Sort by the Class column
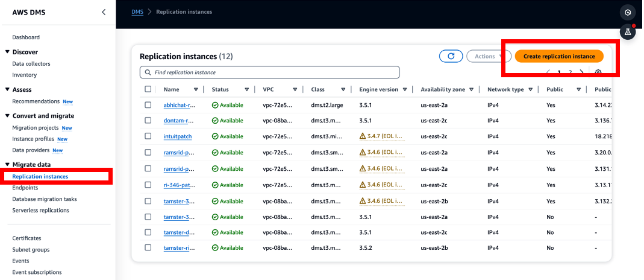Viewport: 644px width, 280px height. [343, 89]
